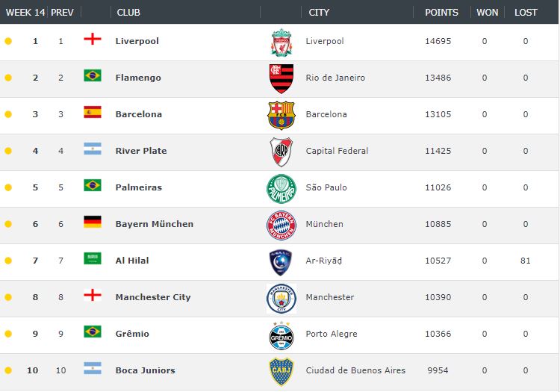Click the Palmeiras green badge
Image resolution: width=560 pixels, height=392 pixels.
281,189
